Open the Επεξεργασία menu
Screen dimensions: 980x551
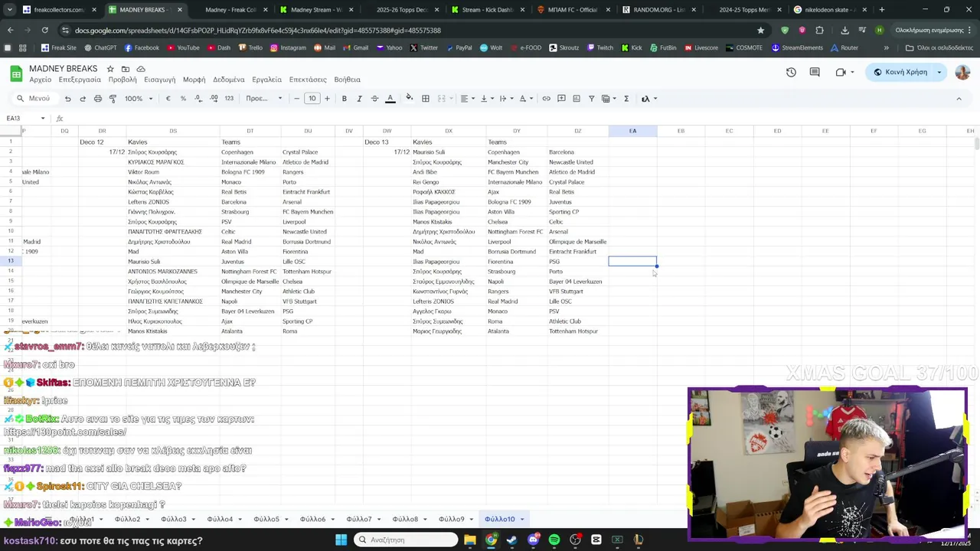click(x=80, y=80)
